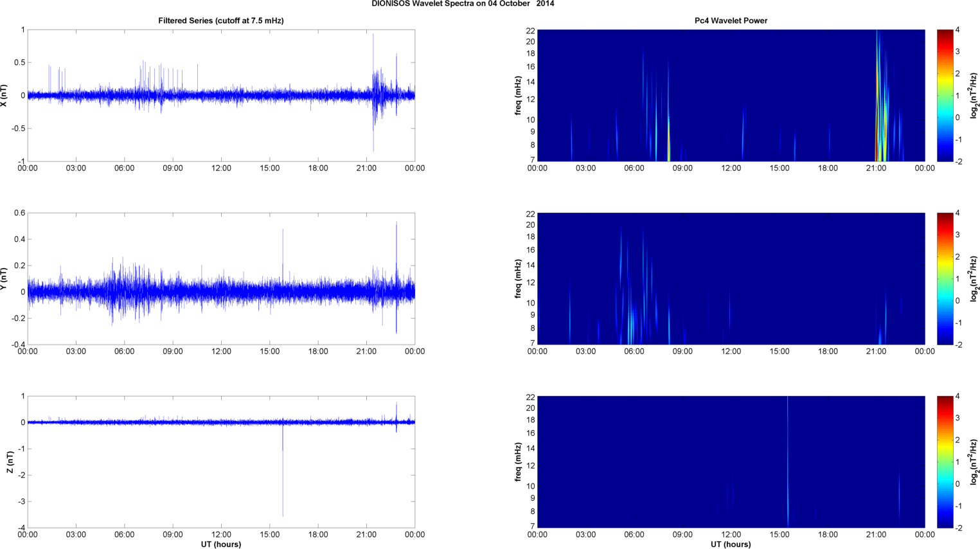Image resolution: width=980 pixels, height=549 pixels.
Task: Click the Z (nT) axis label
Action: click(x=10, y=462)
